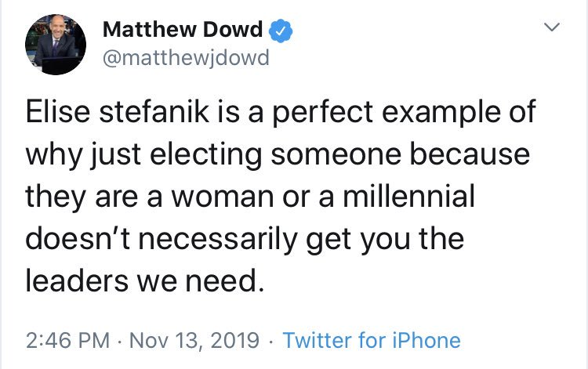The height and width of the screenshot is (369, 588).
Task: Click the word "example" in the tweet
Action: click(448, 111)
